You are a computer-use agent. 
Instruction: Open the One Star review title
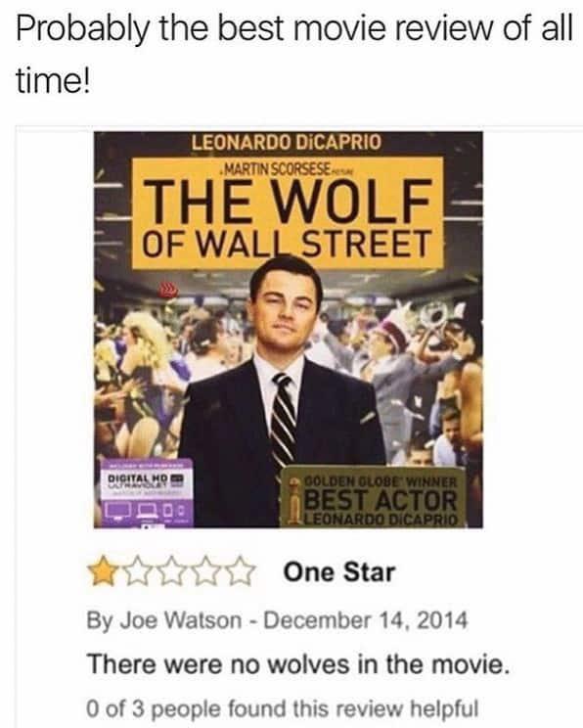(x=339, y=572)
